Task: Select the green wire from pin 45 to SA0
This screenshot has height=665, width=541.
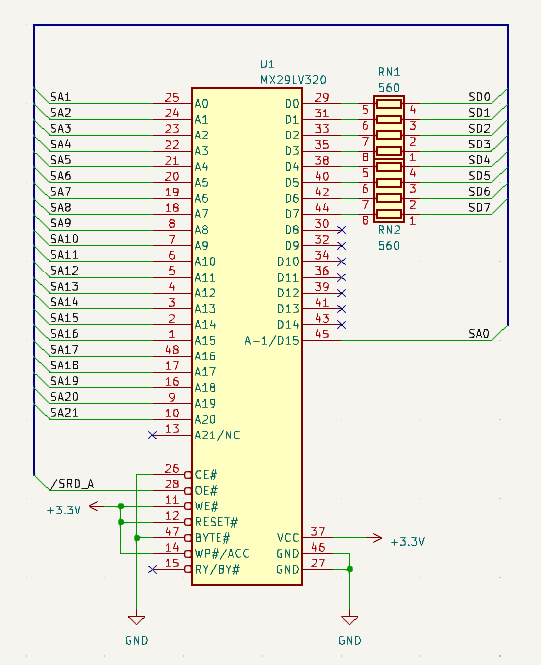Action: pos(416,341)
